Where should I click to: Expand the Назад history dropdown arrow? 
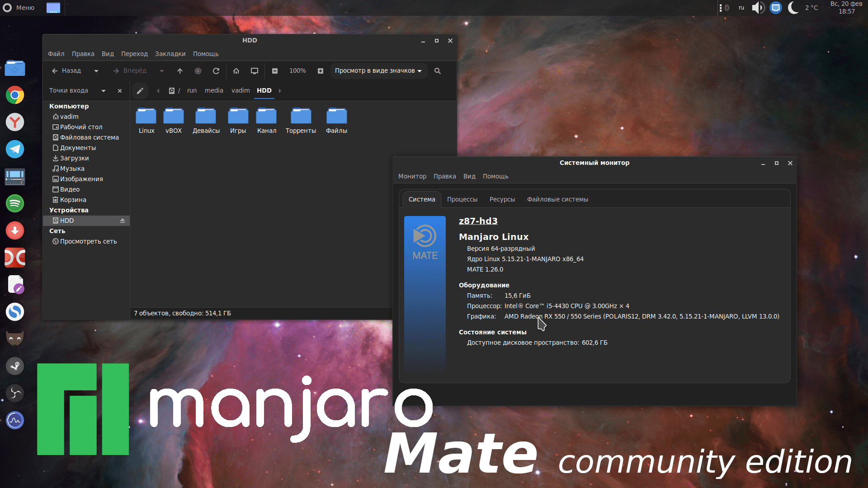pos(96,70)
